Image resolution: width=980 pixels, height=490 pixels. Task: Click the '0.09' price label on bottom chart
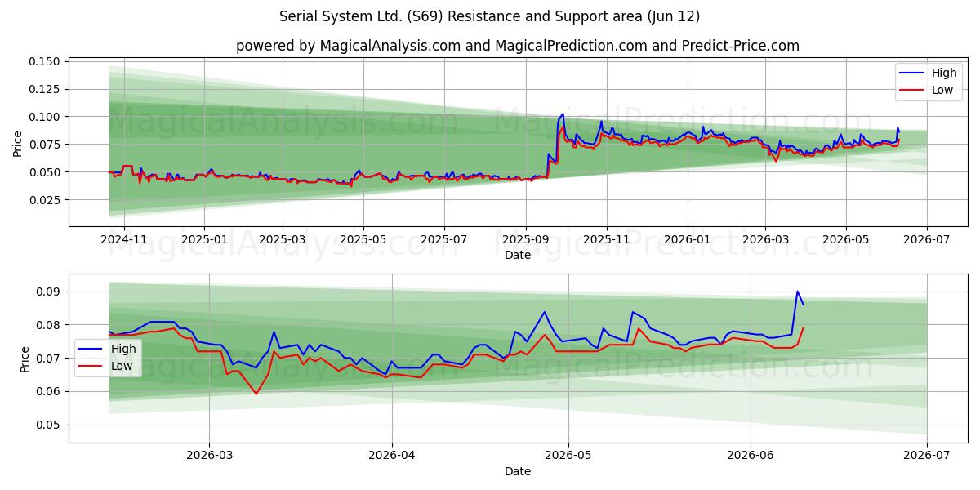coord(49,292)
